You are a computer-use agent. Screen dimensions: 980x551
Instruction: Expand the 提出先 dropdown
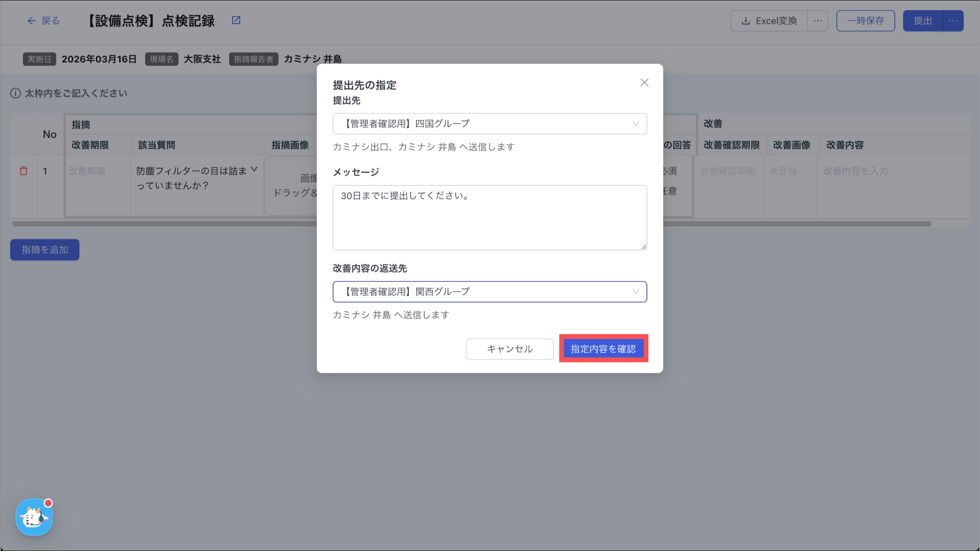click(x=490, y=124)
